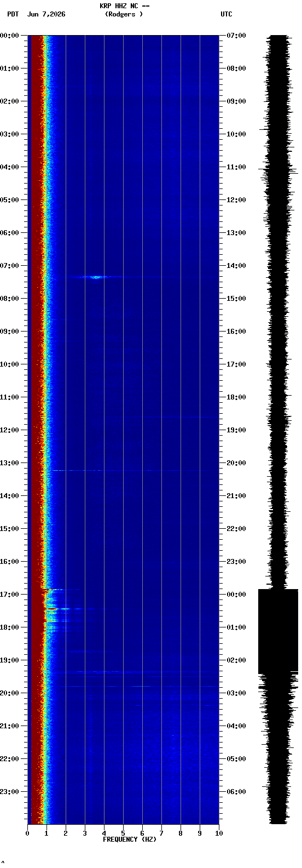
Task: Click the bright event burst after 17:00 PDT
Action: coord(55,608)
